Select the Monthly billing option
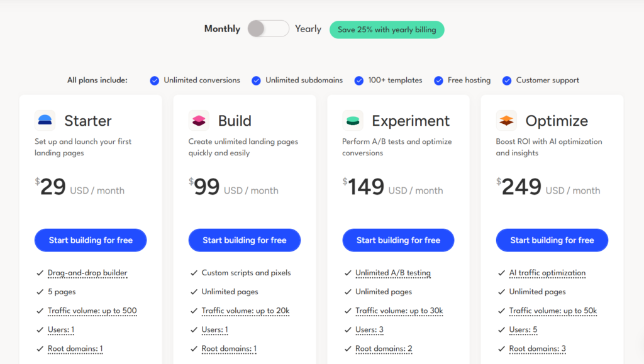Image resolution: width=644 pixels, height=364 pixels. point(221,29)
